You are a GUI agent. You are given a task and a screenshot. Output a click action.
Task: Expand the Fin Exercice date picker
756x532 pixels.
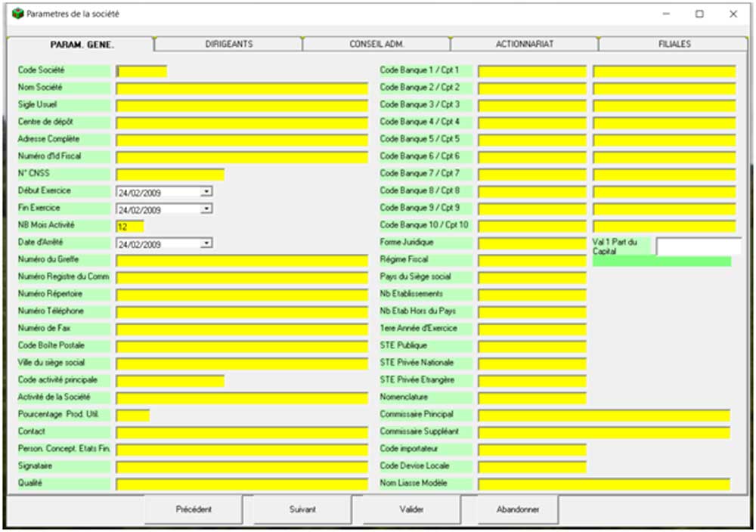(206, 209)
